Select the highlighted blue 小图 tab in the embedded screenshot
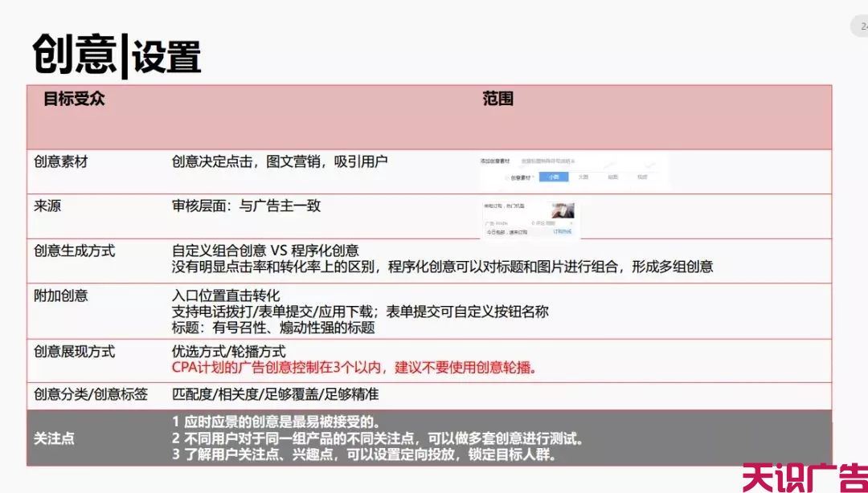The width and height of the screenshot is (868, 493). (554, 177)
